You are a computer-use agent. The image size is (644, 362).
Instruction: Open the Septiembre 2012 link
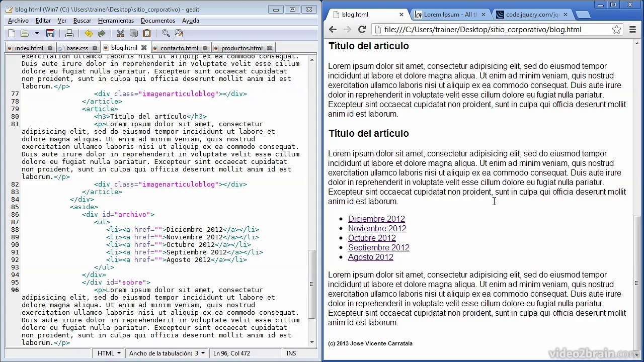click(379, 247)
